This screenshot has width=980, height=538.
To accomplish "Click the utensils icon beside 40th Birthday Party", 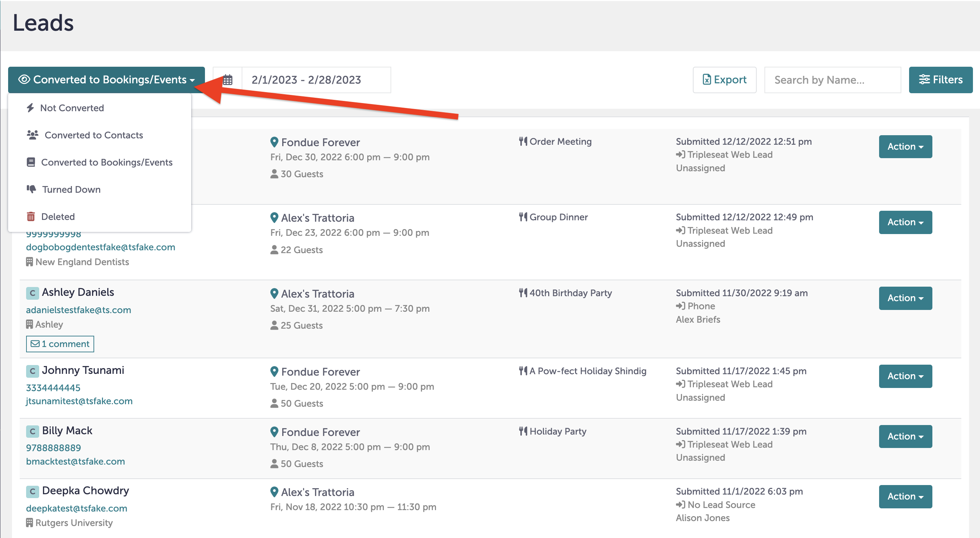I will pos(523,293).
